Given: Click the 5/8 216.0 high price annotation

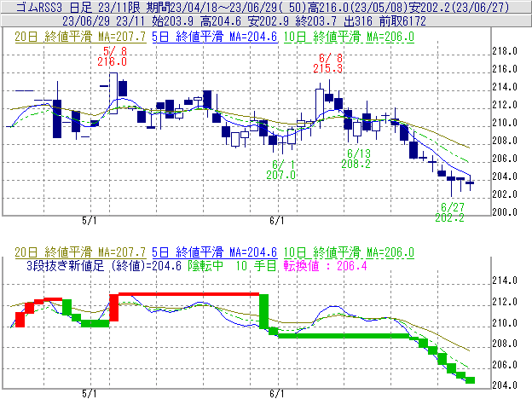Looking at the screenshot, I should tap(113, 56).
